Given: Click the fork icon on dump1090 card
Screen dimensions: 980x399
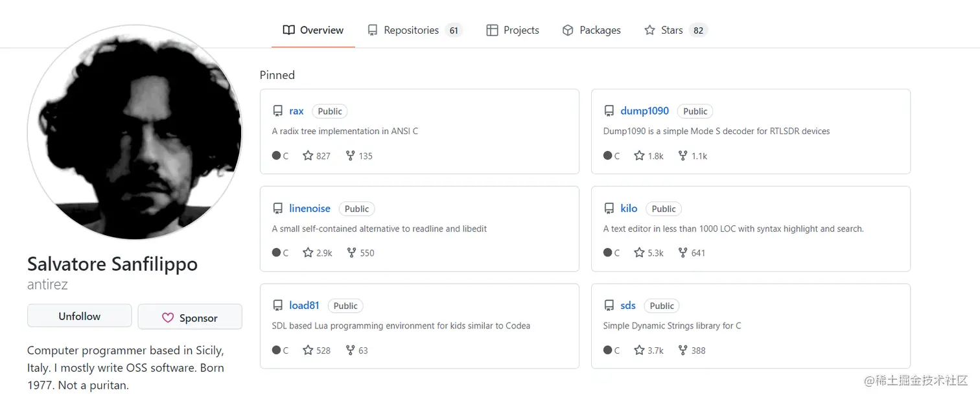Looking at the screenshot, I should pyautogui.click(x=682, y=155).
